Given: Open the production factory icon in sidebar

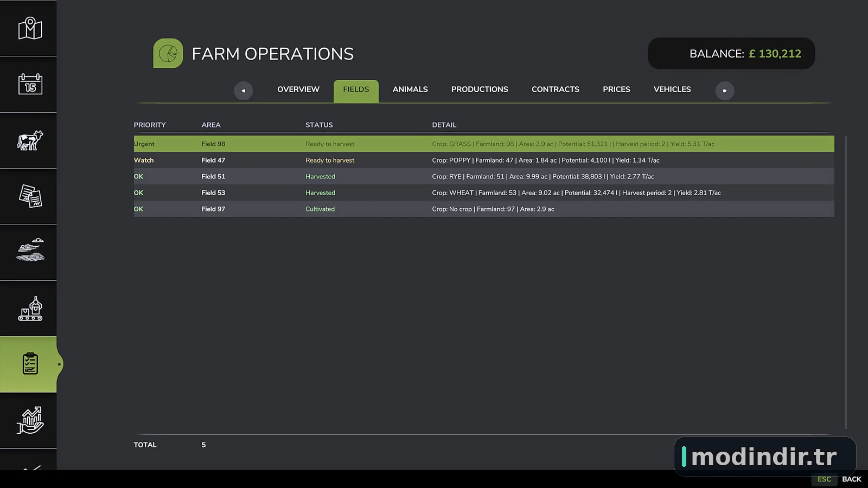Looking at the screenshot, I should point(30,309).
